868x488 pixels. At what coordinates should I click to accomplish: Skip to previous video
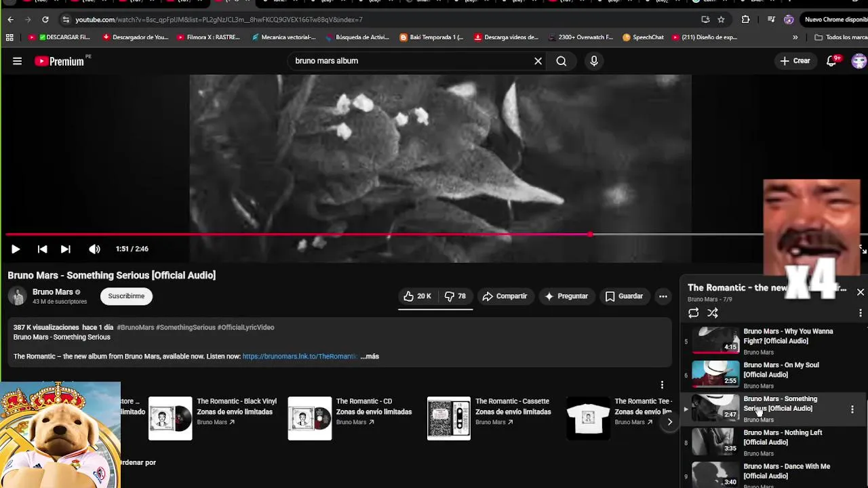point(42,249)
